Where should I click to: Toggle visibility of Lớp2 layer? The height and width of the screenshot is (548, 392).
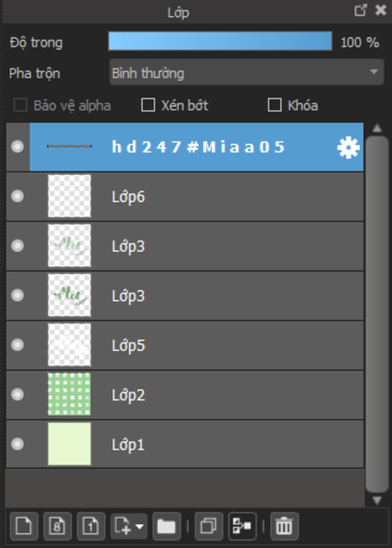(x=17, y=394)
